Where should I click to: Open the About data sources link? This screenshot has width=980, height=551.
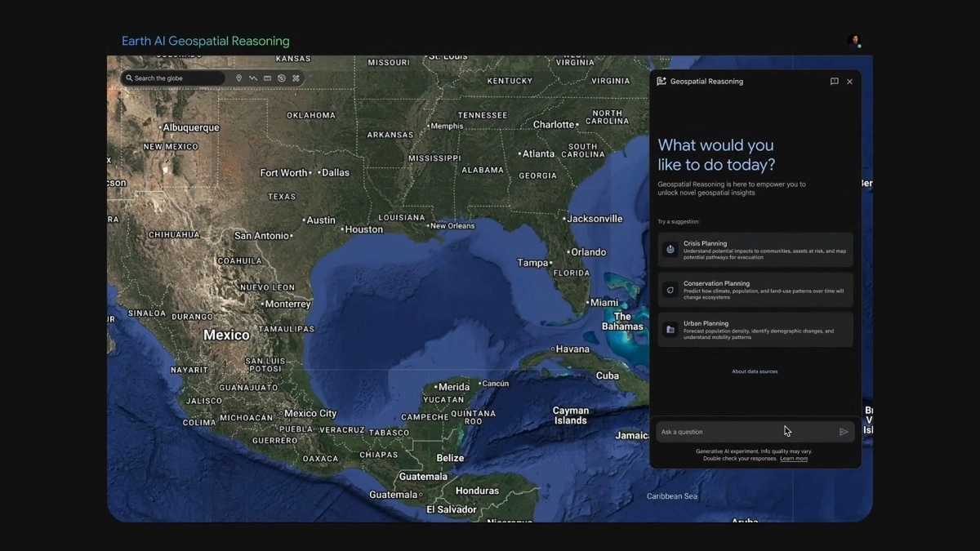point(755,371)
